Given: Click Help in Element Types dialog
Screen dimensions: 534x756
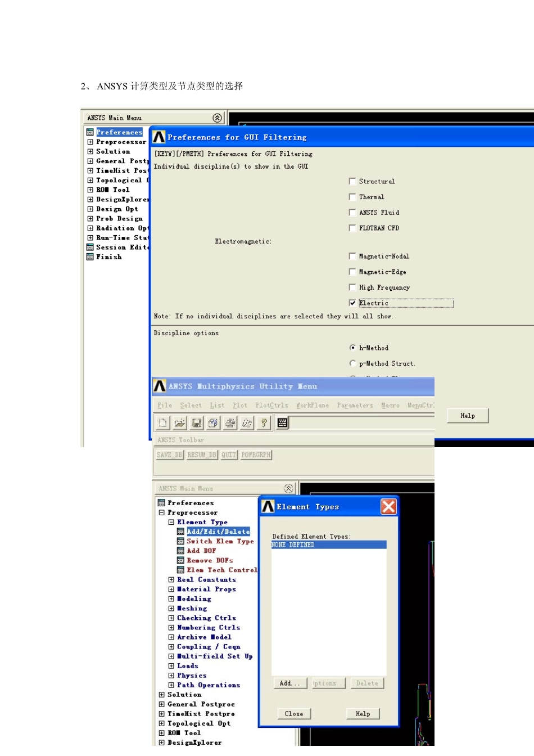Looking at the screenshot, I should pyautogui.click(x=363, y=714).
